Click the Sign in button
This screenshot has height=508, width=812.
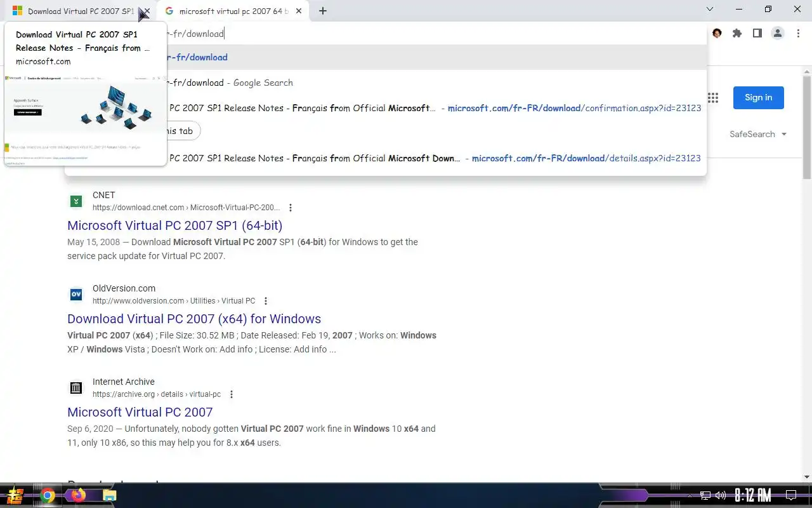tap(759, 98)
